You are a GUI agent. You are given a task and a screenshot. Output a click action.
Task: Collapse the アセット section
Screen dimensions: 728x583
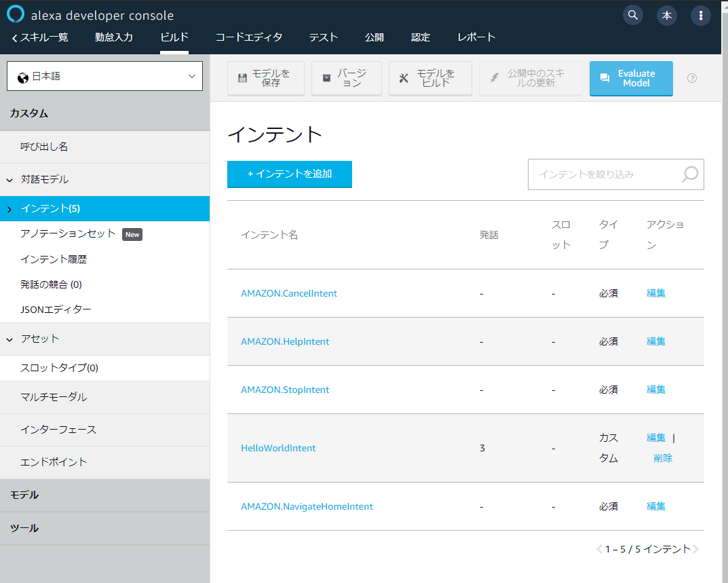(x=9, y=339)
